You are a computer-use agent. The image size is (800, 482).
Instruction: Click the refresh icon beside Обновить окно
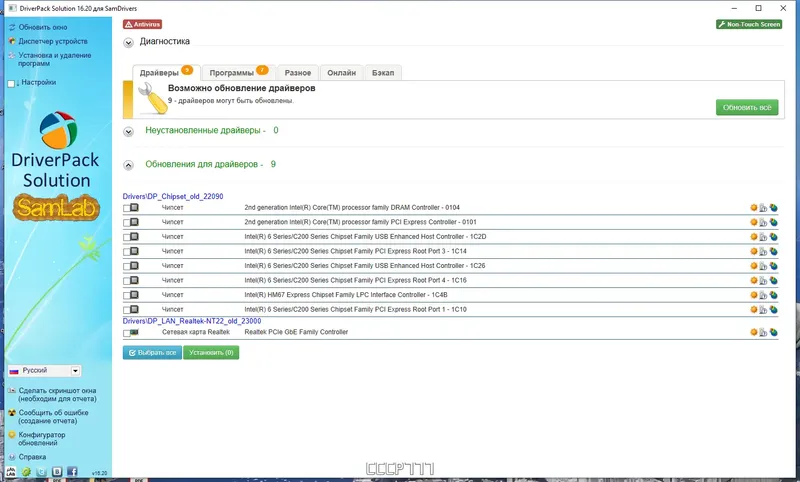click(x=12, y=27)
